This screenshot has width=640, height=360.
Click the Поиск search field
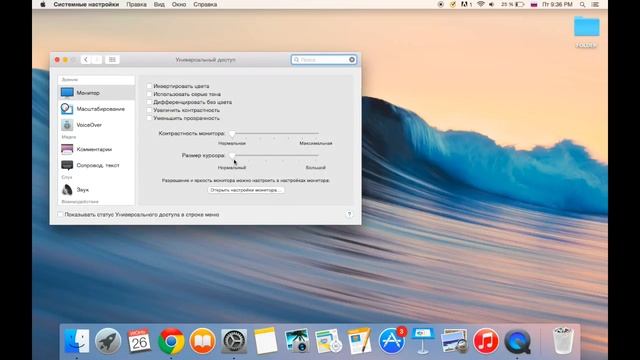pyautogui.click(x=324, y=60)
